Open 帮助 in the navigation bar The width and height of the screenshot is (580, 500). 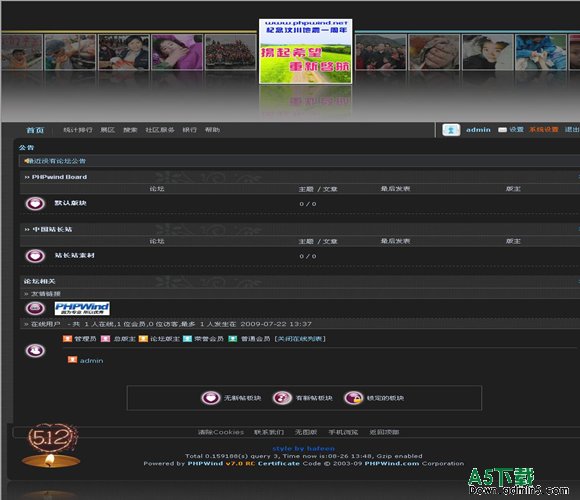point(212,130)
